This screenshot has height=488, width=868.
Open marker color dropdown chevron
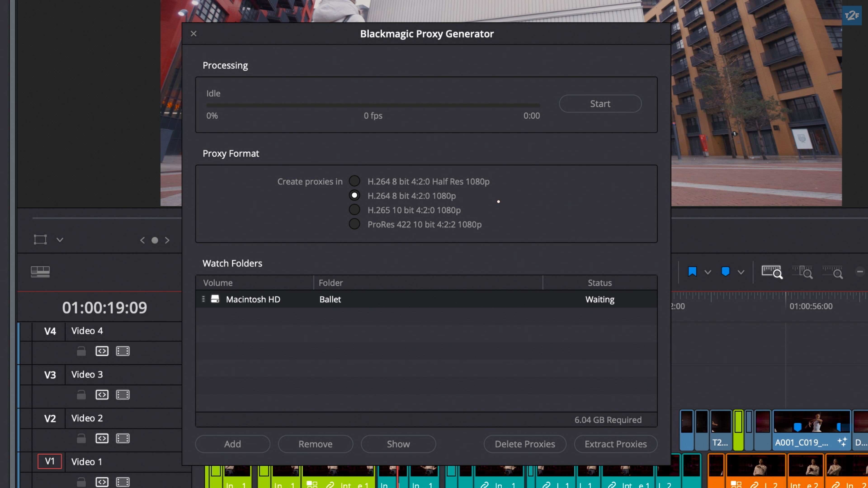(x=741, y=272)
